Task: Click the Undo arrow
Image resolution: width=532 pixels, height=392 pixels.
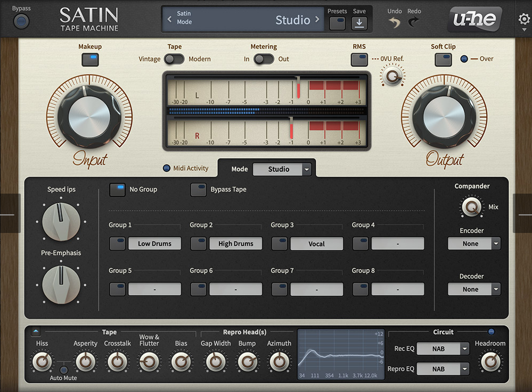Action: (x=394, y=22)
